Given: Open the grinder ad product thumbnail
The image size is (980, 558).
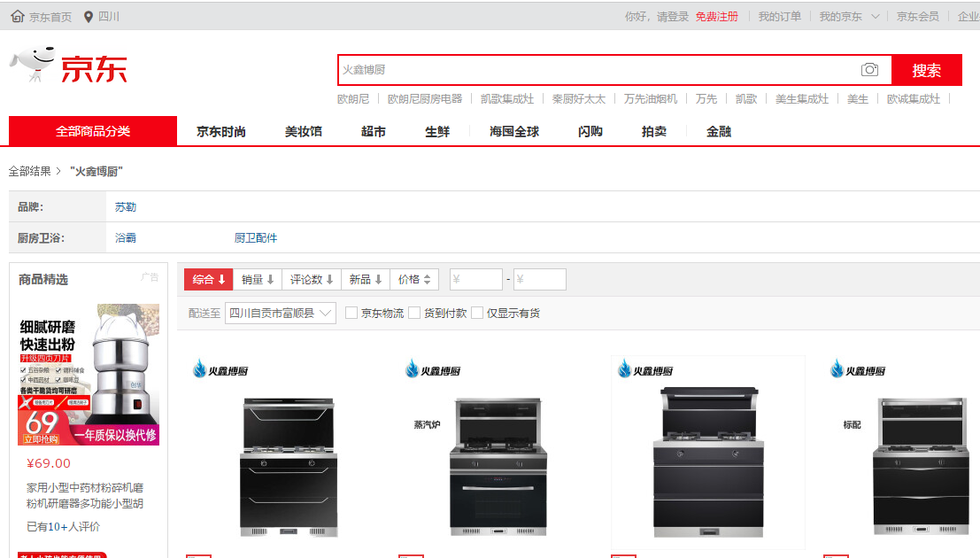Looking at the screenshot, I should (89, 375).
